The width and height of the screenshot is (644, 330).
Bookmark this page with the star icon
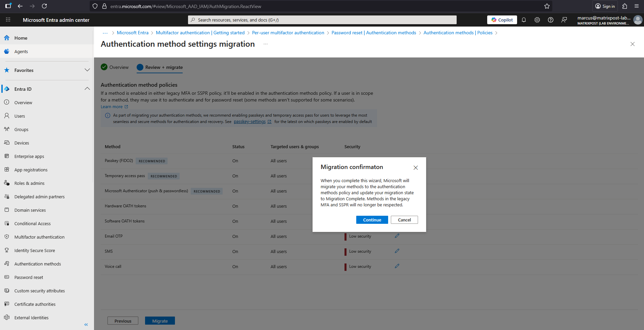(547, 6)
